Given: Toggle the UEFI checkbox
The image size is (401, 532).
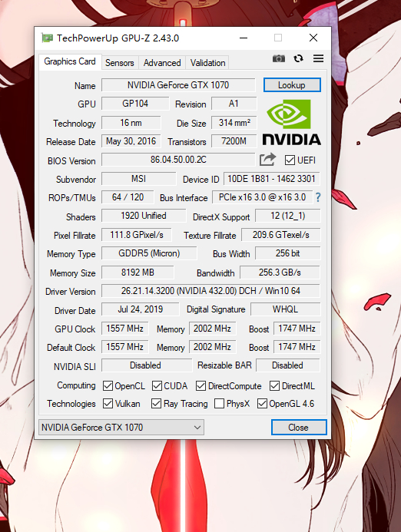Looking at the screenshot, I should [x=290, y=160].
